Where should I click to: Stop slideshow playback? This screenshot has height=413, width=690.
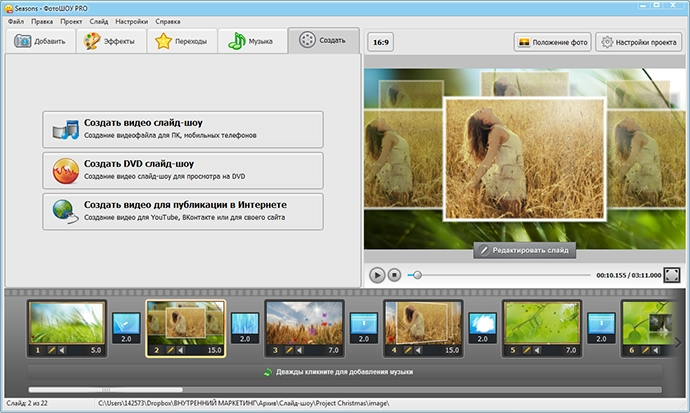[x=394, y=275]
